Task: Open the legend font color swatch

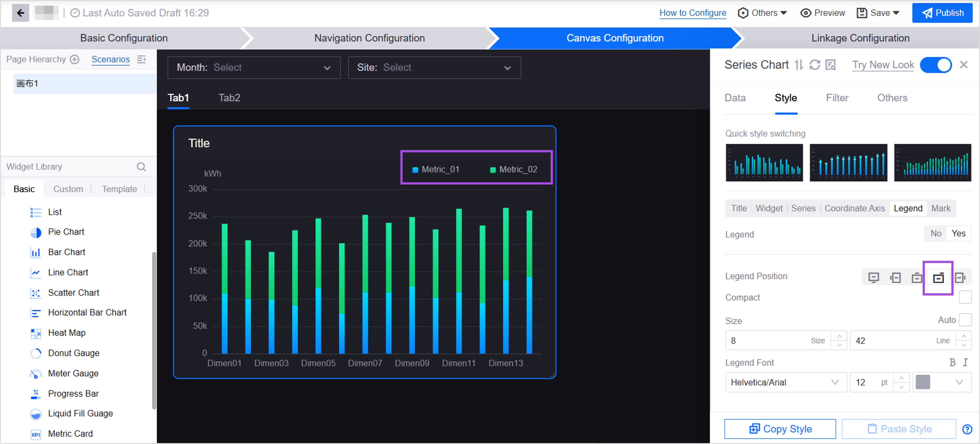Action: click(x=923, y=382)
